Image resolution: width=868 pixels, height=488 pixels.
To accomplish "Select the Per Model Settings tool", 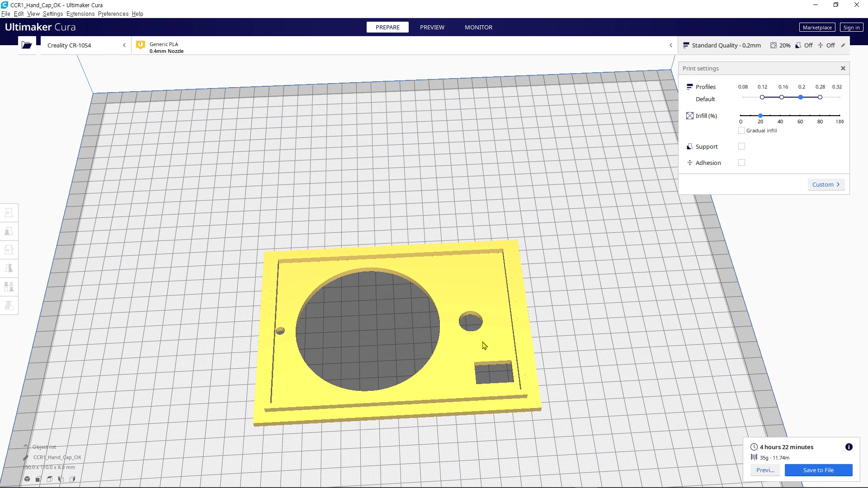I will (x=9, y=287).
